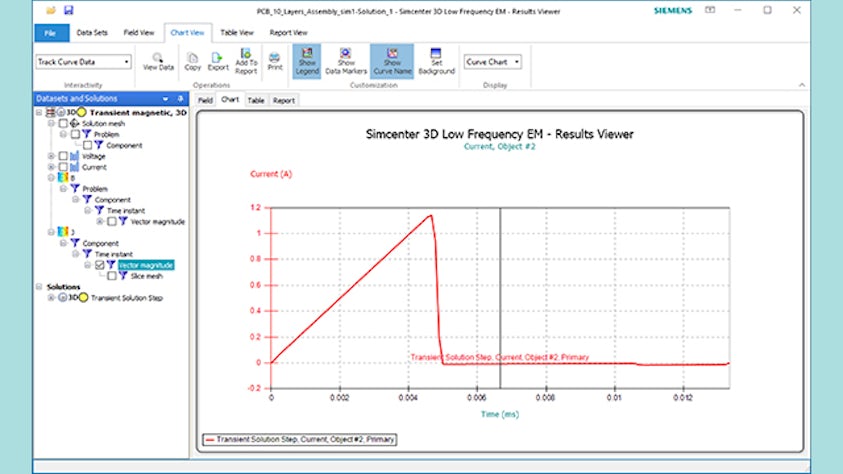This screenshot has height=474, width=843.
Task: Switch to the Field View ribbon tab
Action: [139, 33]
